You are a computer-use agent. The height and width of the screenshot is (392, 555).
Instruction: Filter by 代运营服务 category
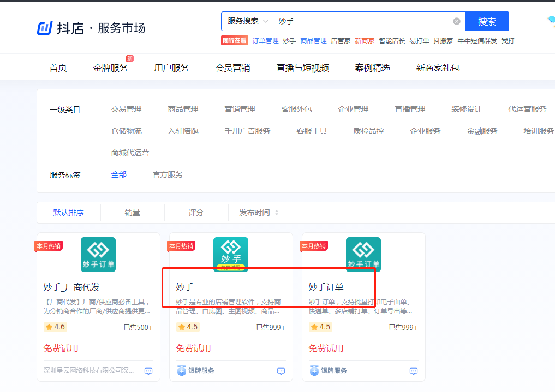[x=527, y=109]
